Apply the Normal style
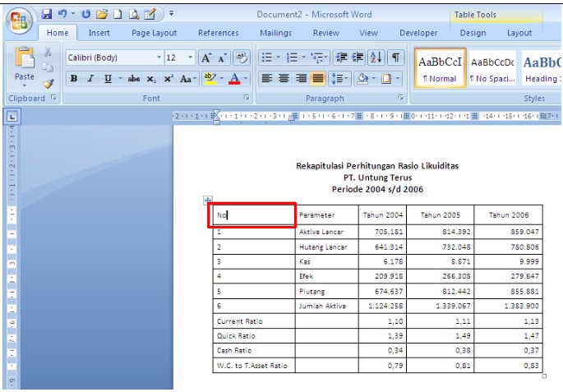Image resolution: width=563 pixels, height=392 pixels. [x=441, y=68]
